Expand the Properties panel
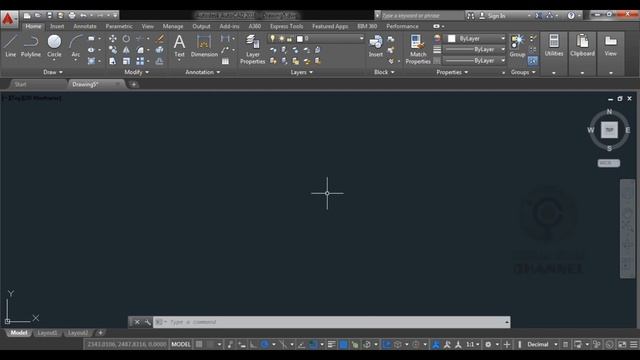 pyautogui.click(x=452, y=72)
